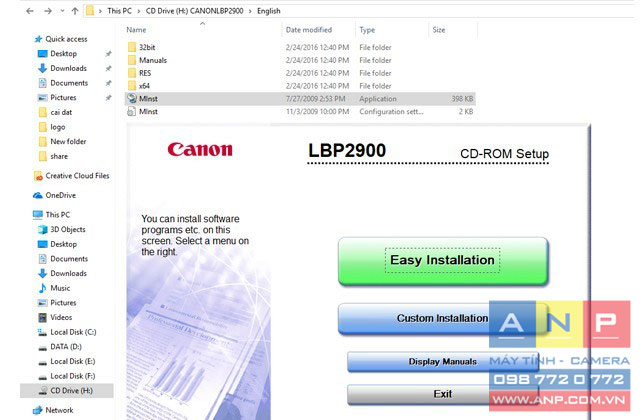This screenshot has height=420, width=640.
Task: Expand chevron after CANONLBP2900 breadcrumb
Action: pyautogui.click(x=250, y=11)
